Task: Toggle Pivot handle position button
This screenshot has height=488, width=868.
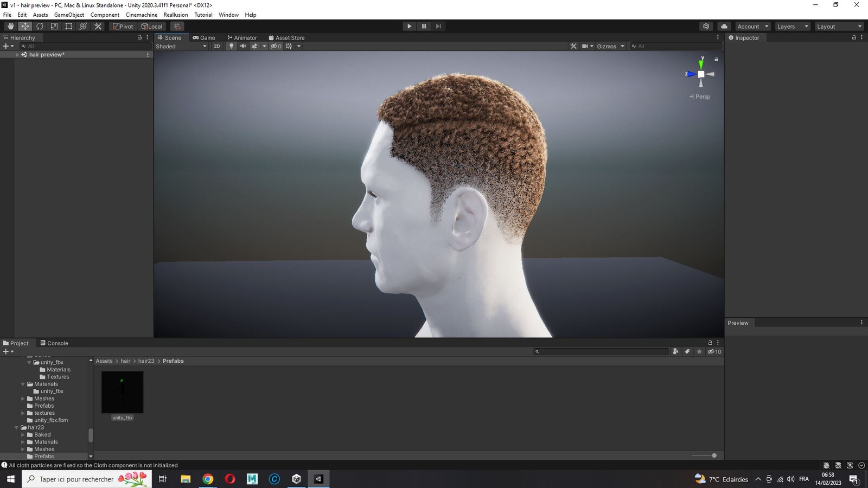Action: click(x=123, y=26)
